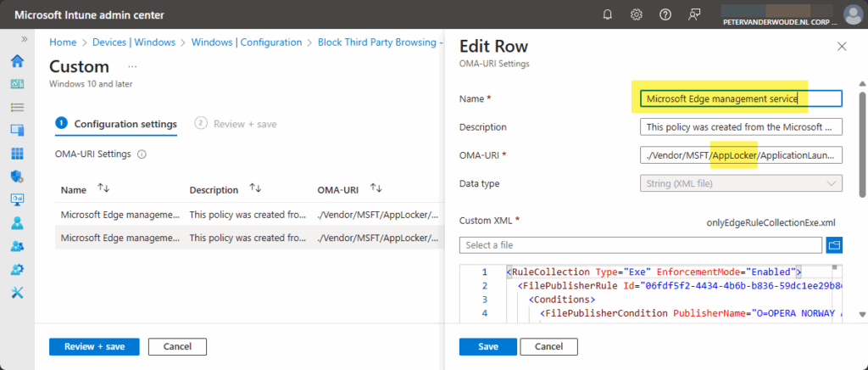Open the Apps grid icon in sidebar
Image resolution: width=868 pixels, height=370 pixels.
click(x=17, y=154)
